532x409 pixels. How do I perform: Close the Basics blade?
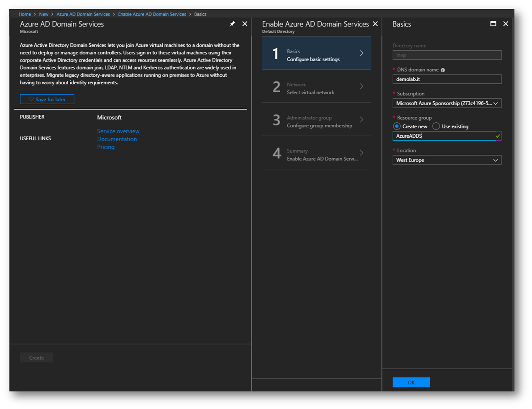click(506, 24)
